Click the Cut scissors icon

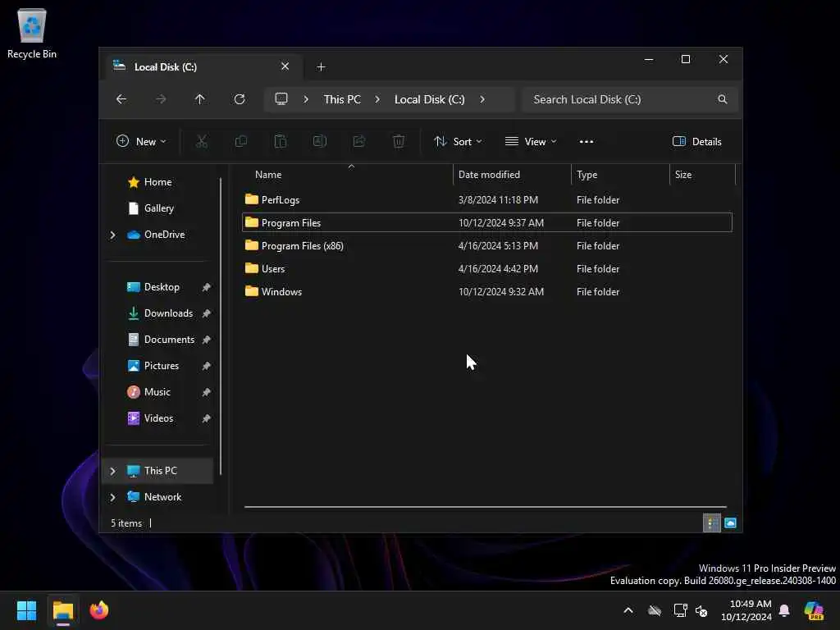[x=202, y=141]
